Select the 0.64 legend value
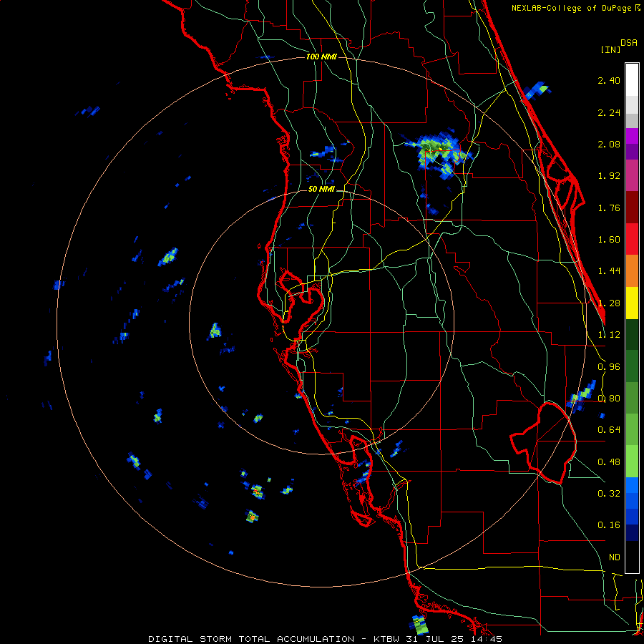This screenshot has height=644, width=644. pyautogui.click(x=609, y=430)
